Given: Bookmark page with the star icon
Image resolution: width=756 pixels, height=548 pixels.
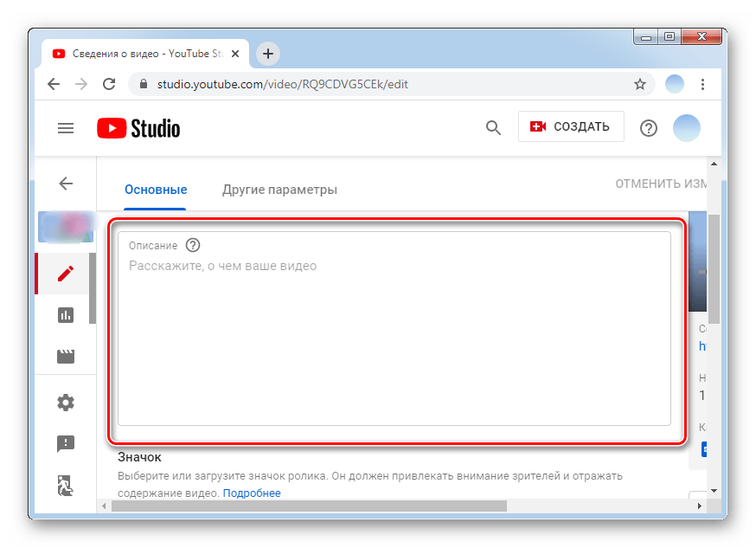Looking at the screenshot, I should tap(640, 85).
